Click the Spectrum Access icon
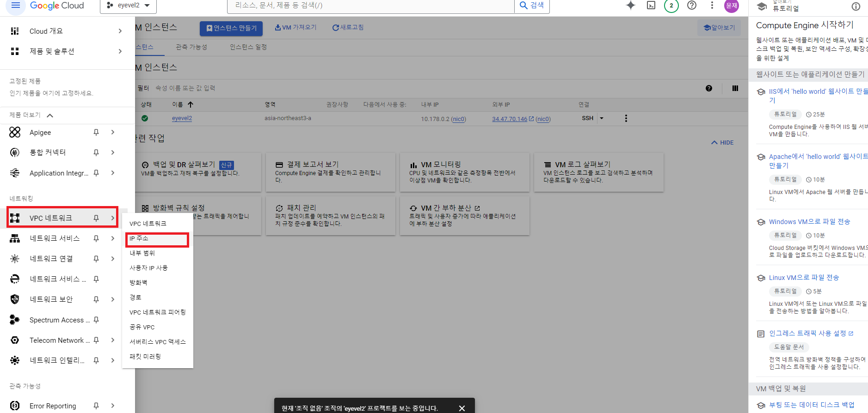 tap(15, 320)
